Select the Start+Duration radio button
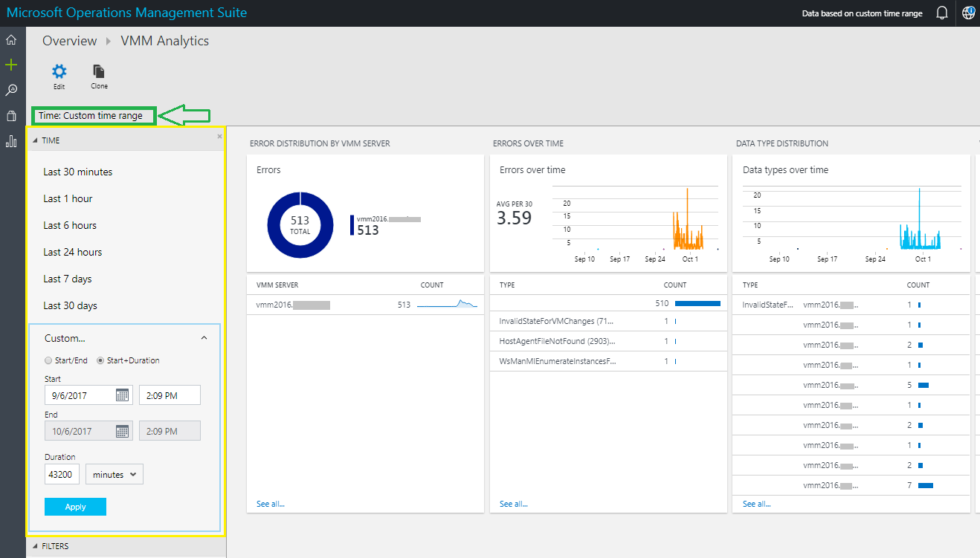980x558 pixels. [100, 360]
